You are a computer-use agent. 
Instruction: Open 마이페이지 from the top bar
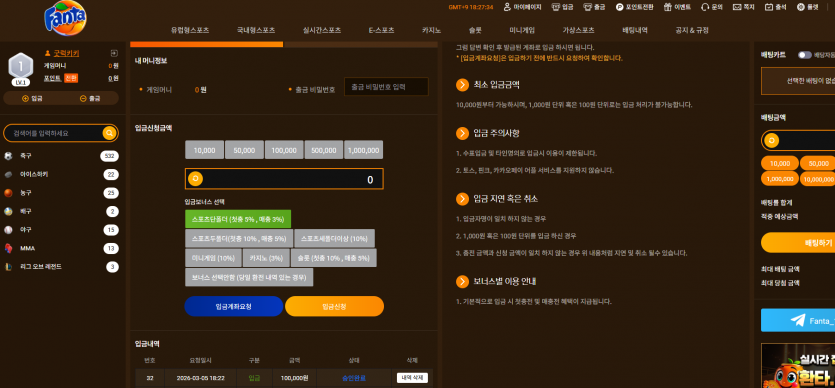coord(522,7)
